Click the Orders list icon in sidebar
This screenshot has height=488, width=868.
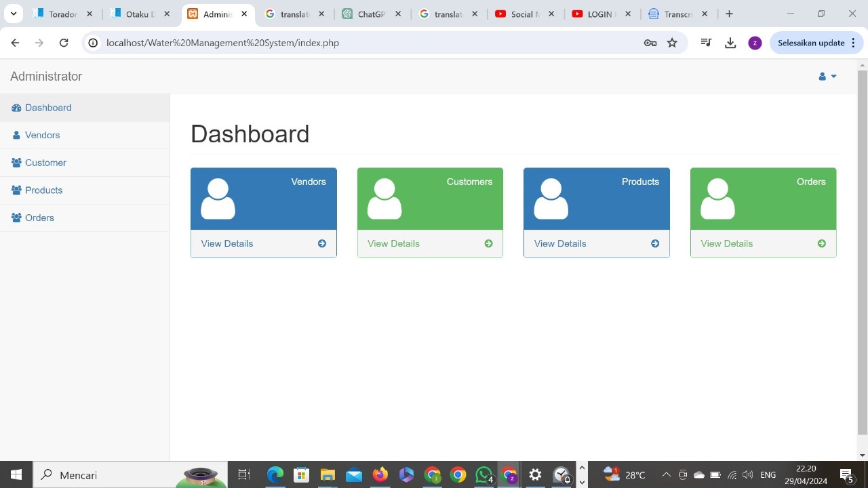pos(15,218)
